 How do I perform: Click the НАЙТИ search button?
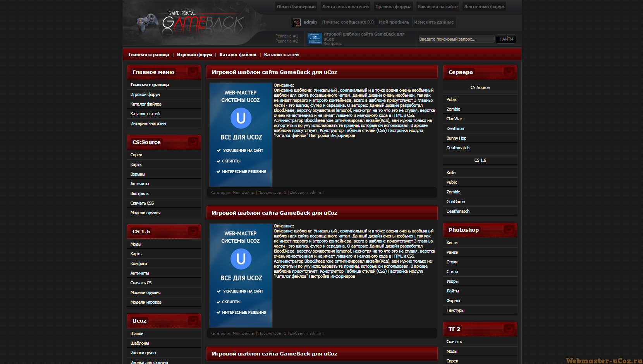(x=506, y=39)
